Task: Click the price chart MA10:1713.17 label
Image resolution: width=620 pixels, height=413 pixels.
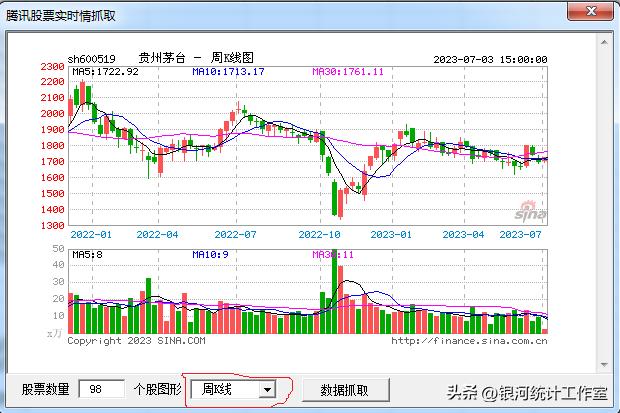Action: (228, 72)
